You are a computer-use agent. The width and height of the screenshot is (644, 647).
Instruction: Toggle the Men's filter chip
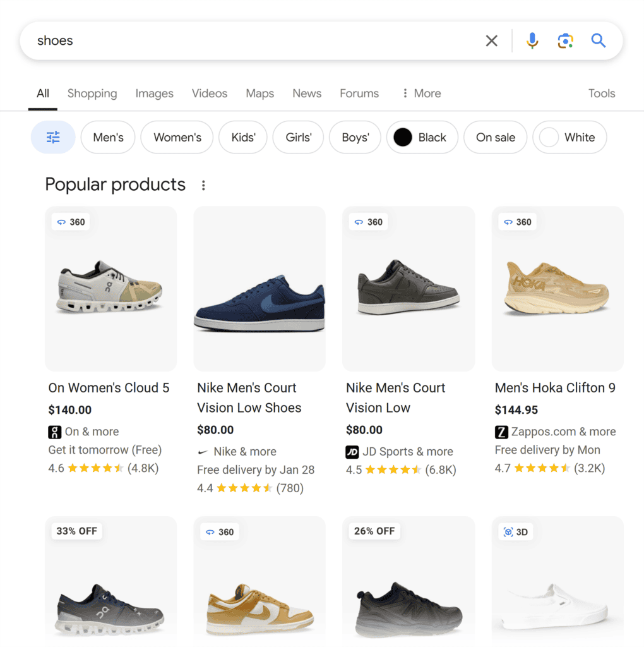[x=107, y=137]
